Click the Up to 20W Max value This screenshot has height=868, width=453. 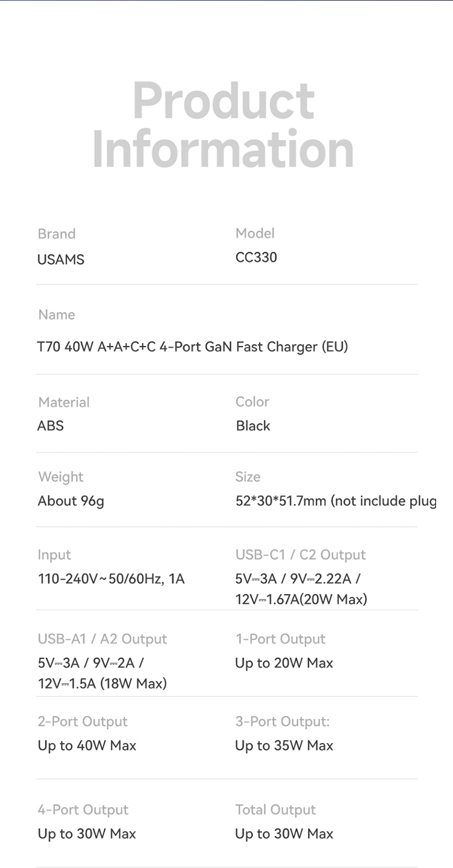(x=284, y=663)
